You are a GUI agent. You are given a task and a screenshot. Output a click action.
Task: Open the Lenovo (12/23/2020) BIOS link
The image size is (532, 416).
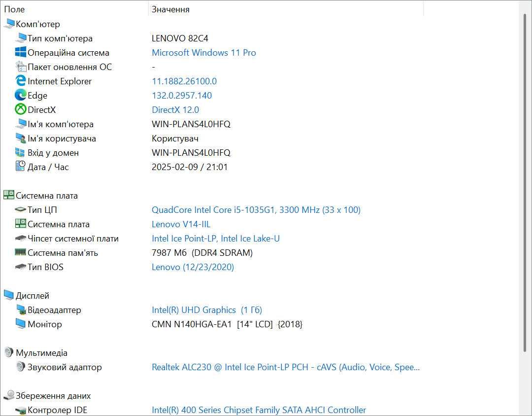point(193,267)
